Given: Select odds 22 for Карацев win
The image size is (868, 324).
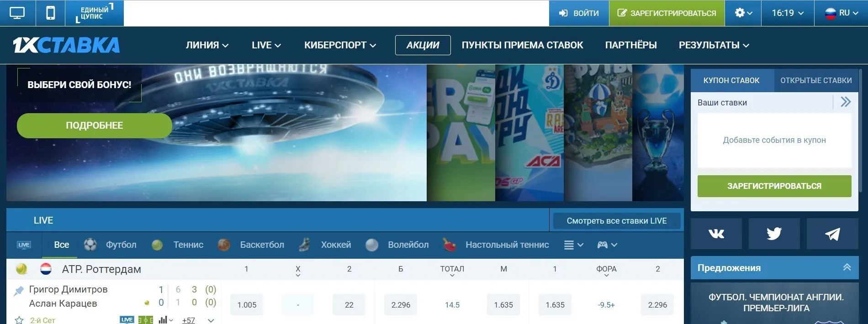Looking at the screenshot, I should click(349, 305).
